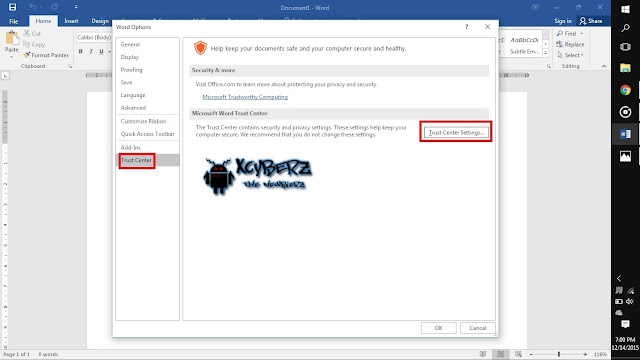Toggle Bold formatting
This screenshot has width=640, height=360.
point(80,51)
